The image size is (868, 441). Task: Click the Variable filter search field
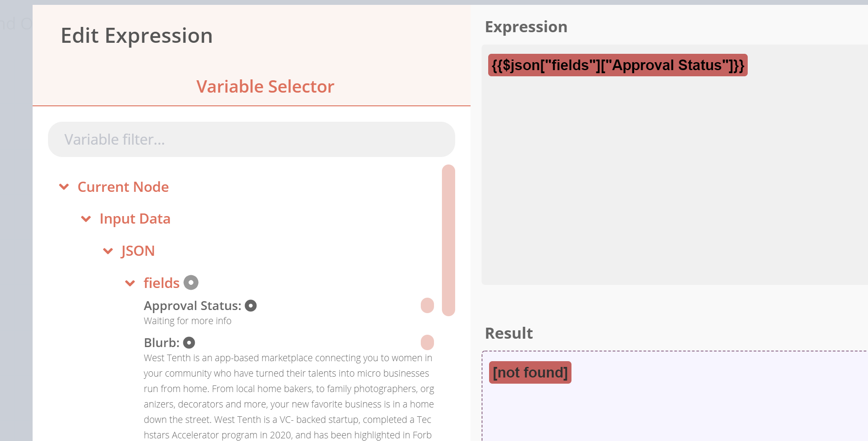pos(251,139)
